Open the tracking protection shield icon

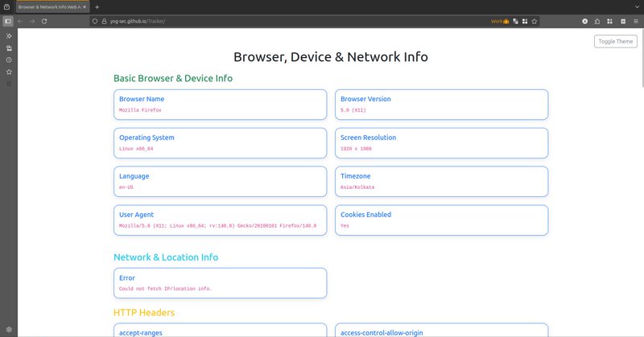95,22
